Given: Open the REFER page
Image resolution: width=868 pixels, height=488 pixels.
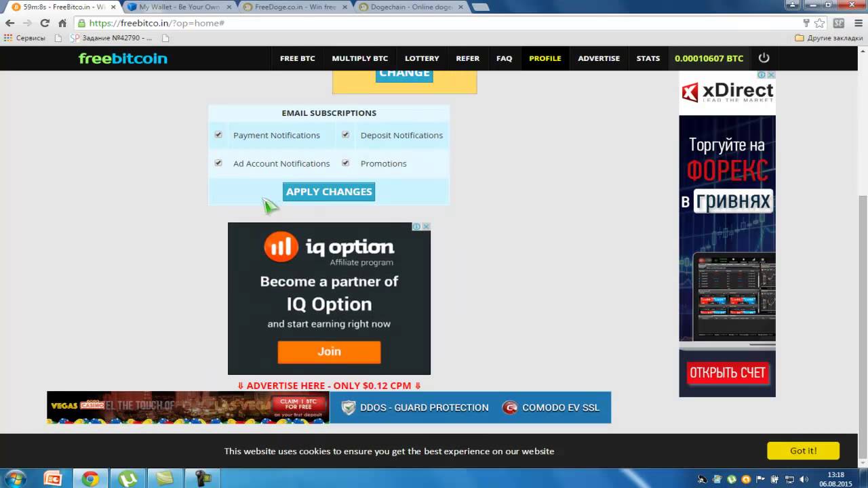Looking at the screenshot, I should point(468,58).
